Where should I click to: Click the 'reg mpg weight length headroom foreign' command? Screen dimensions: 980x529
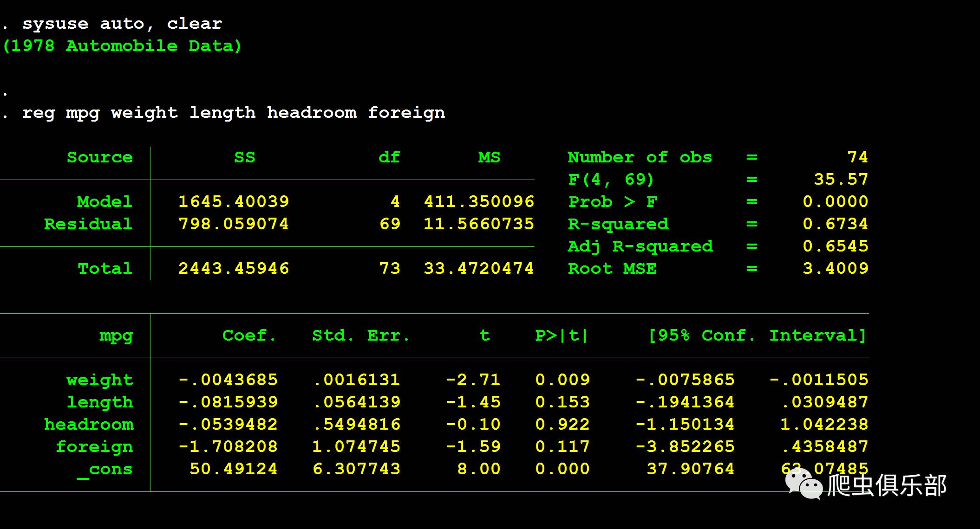[234, 113]
